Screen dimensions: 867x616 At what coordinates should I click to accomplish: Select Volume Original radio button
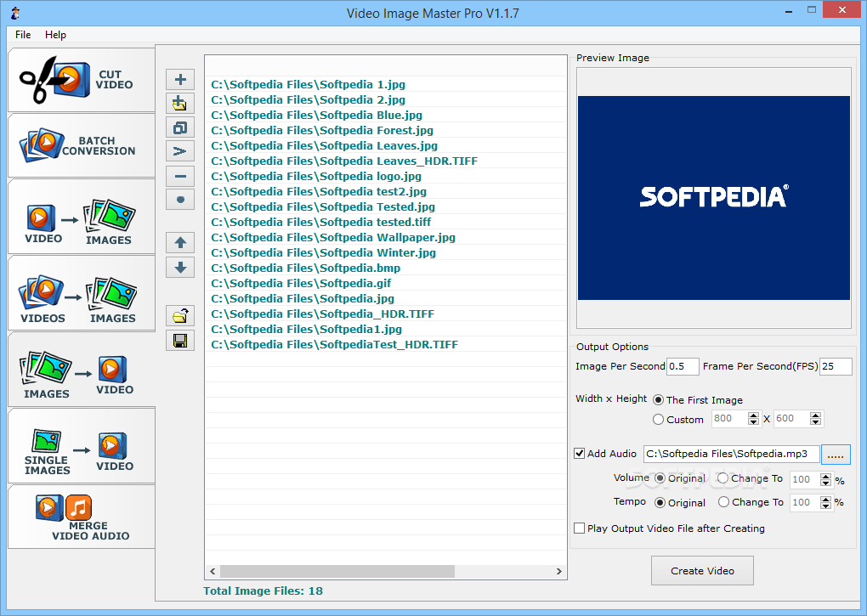click(660, 478)
